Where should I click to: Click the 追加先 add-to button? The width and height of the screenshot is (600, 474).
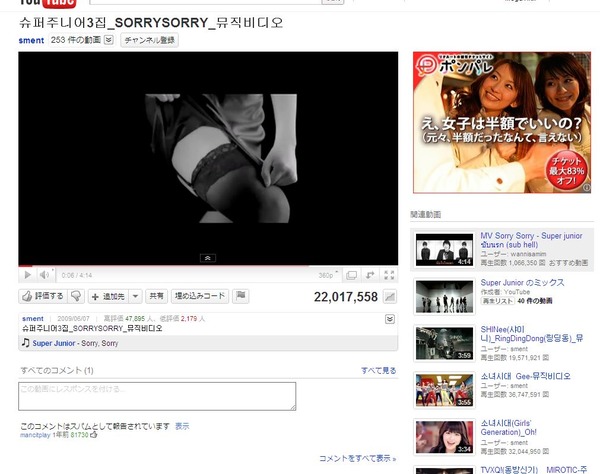(x=109, y=296)
